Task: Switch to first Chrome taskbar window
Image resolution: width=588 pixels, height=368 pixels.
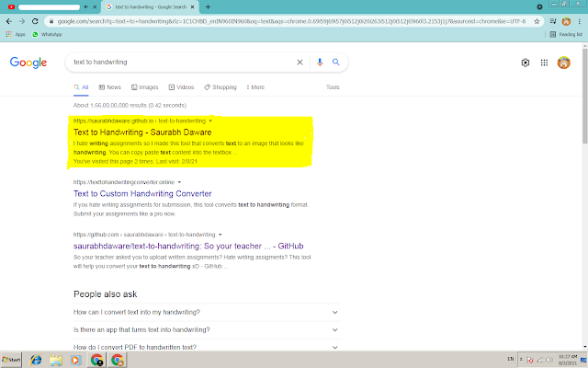Action: pos(97,360)
